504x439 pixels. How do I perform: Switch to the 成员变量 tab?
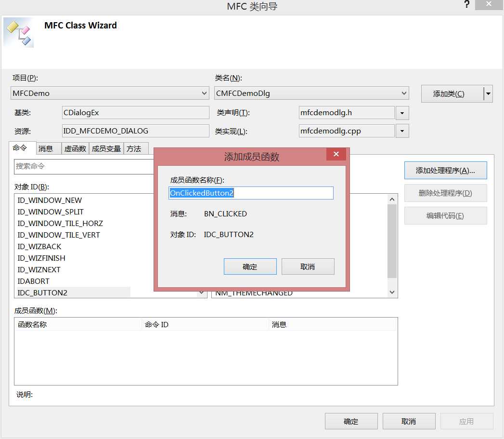pyautogui.click(x=106, y=149)
